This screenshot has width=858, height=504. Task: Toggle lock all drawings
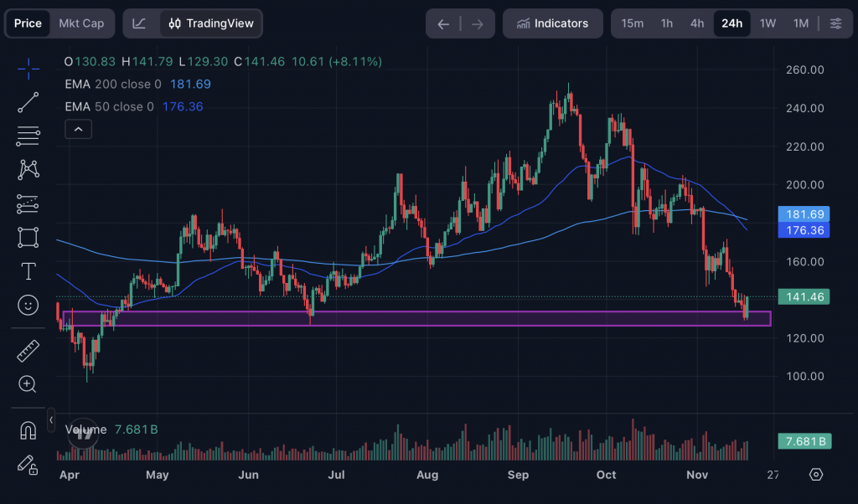28,465
